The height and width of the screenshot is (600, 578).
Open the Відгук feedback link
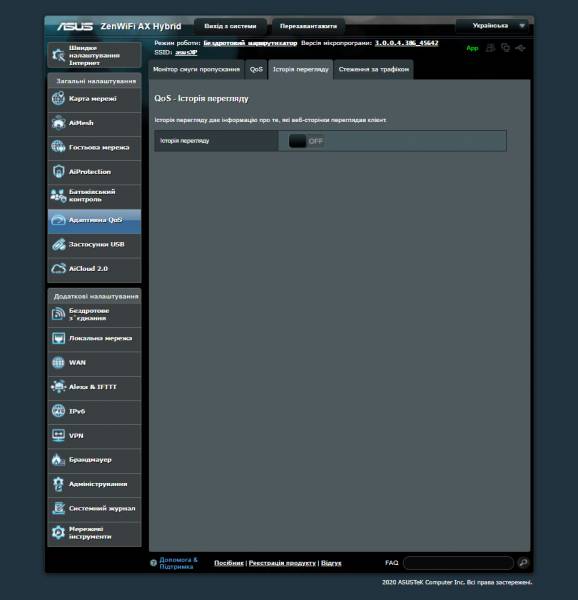[x=331, y=563]
